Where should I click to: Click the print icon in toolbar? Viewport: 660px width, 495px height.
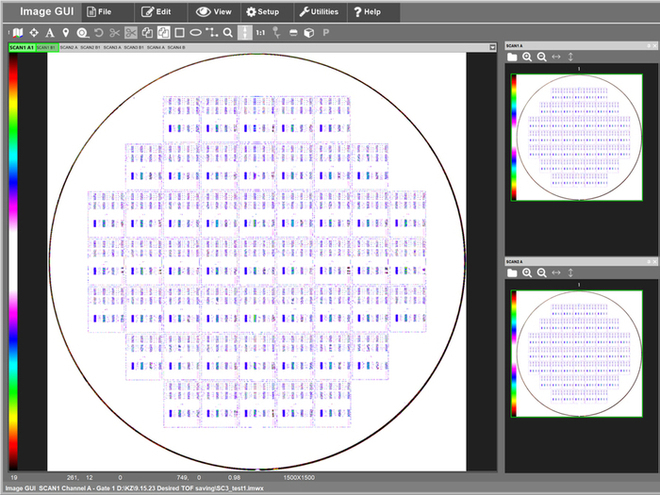pyautogui.click(x=293, y=33)
